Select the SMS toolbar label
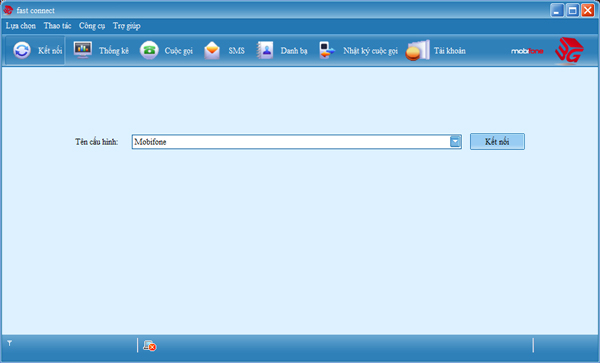Viewport: 600px width, 363px height. 236,50
